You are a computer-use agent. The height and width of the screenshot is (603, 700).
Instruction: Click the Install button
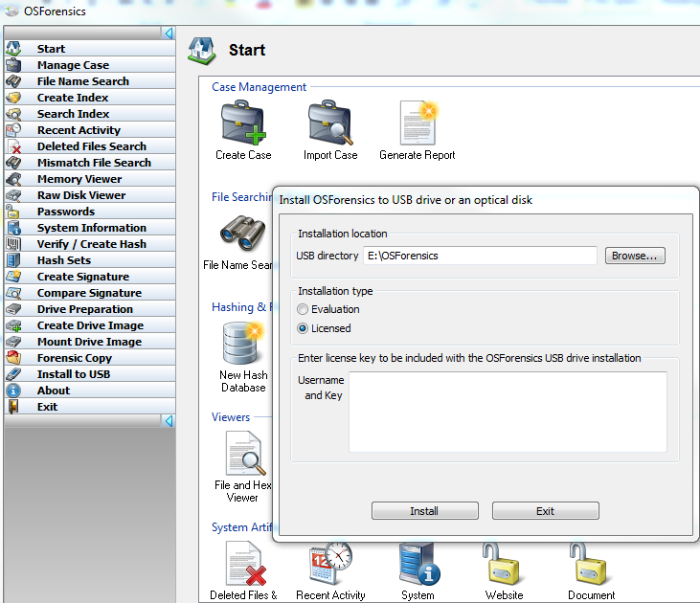click(x=424, y=510)
